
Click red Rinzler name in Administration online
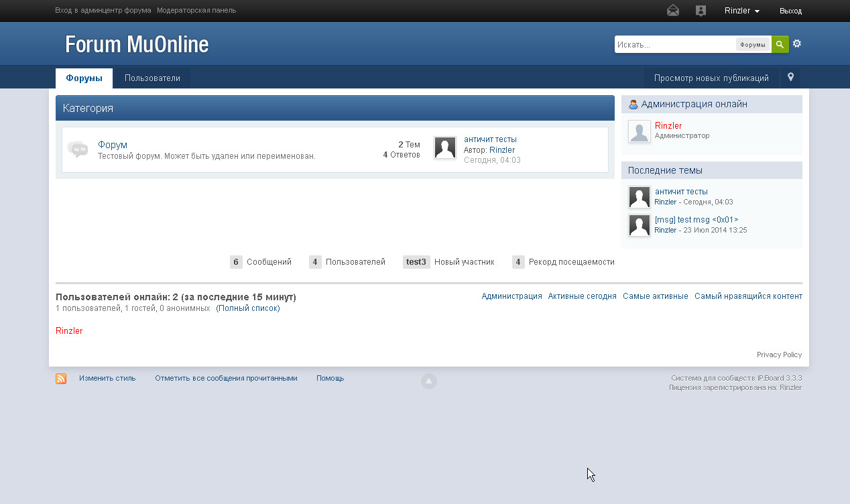click(x=668, y=125)
